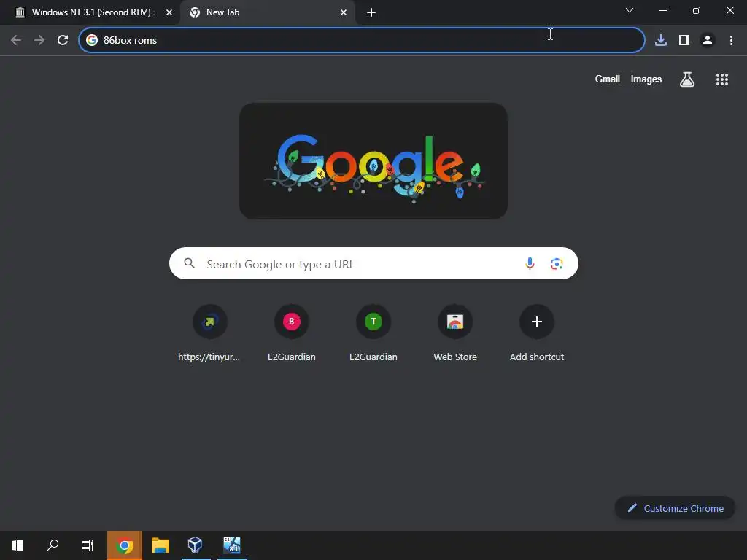
Task: Close the Windows NT 3.1 tab
Action: (x=169, y=12)
